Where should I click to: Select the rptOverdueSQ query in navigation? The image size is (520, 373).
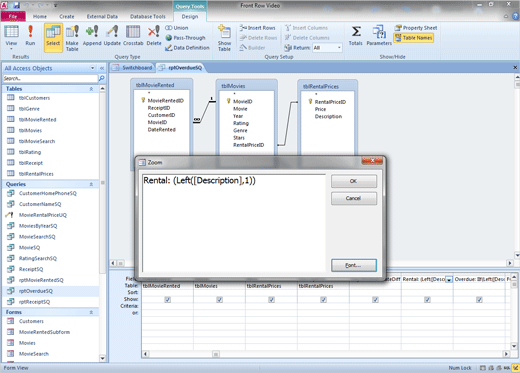point(36,291)
